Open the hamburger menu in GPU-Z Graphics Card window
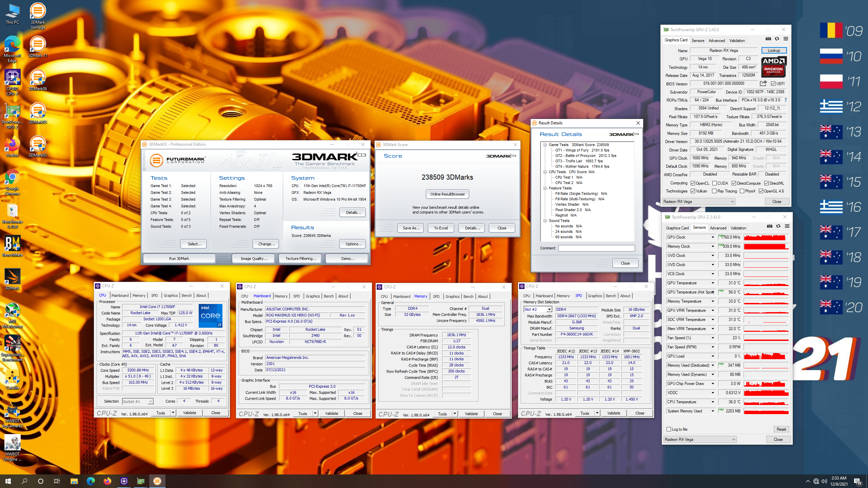 (786, 39)
